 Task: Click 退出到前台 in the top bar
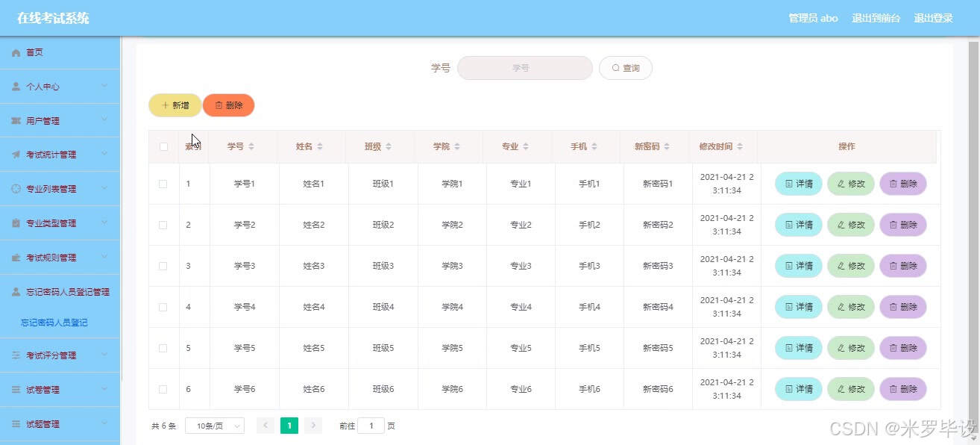[876, 18]
